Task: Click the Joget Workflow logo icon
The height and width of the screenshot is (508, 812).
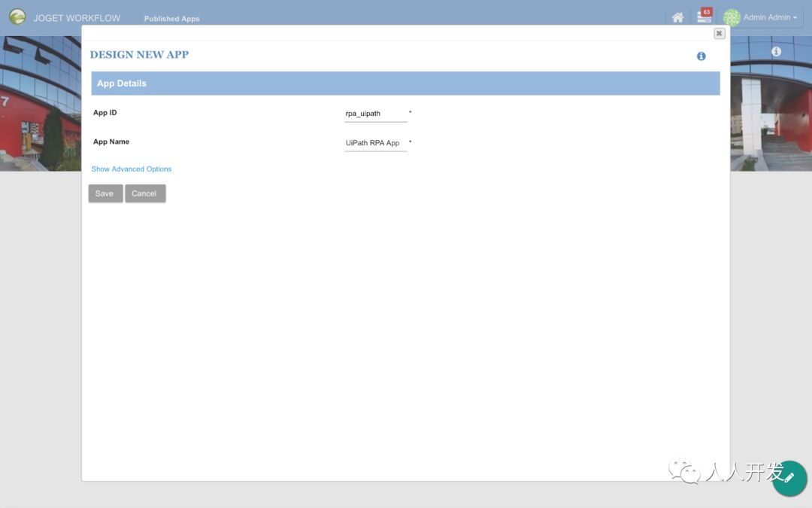Action: click(17, 17)
